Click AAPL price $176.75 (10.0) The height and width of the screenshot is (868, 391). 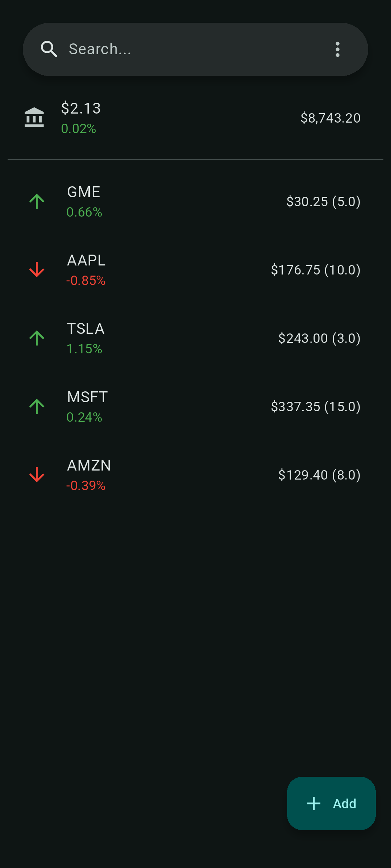pos(315,270)
